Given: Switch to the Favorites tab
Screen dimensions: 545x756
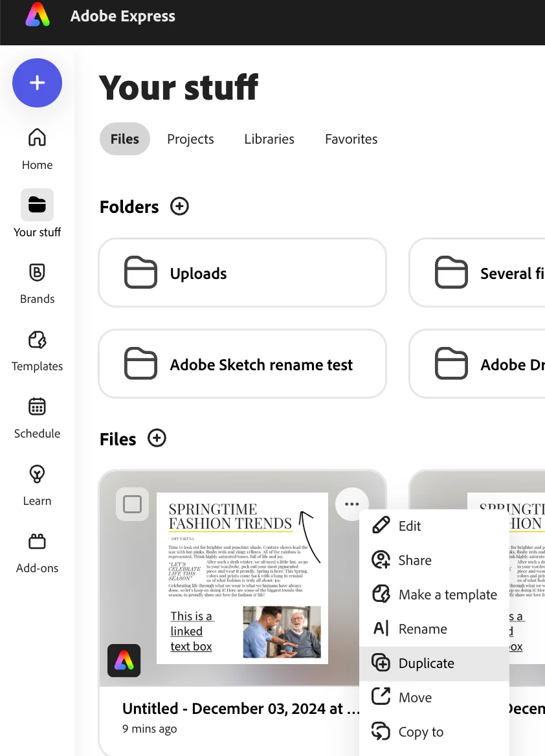Looking at the screenshot, I should pyautogui.click(x=351, y=139).
